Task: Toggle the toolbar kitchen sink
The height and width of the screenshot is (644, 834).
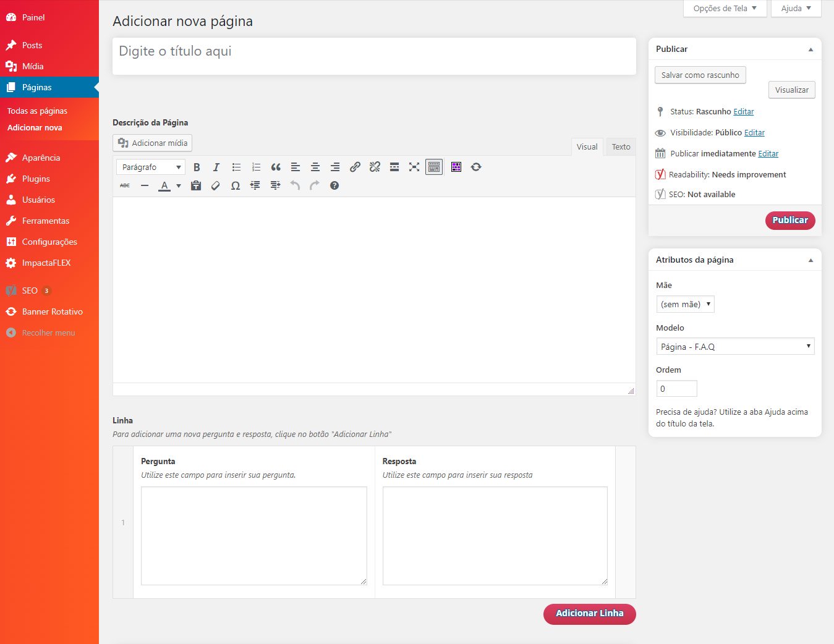Action: pyautogui.click(x=434, y=167)
